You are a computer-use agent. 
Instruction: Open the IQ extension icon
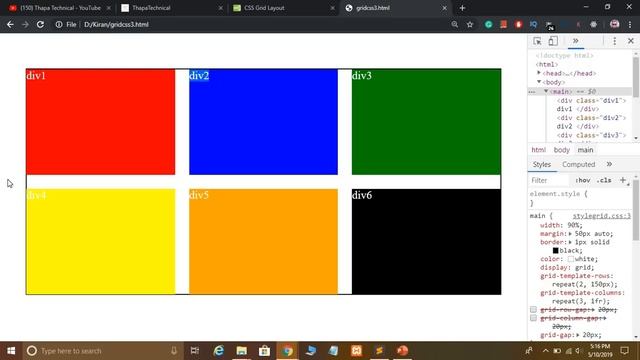point(533,24)
